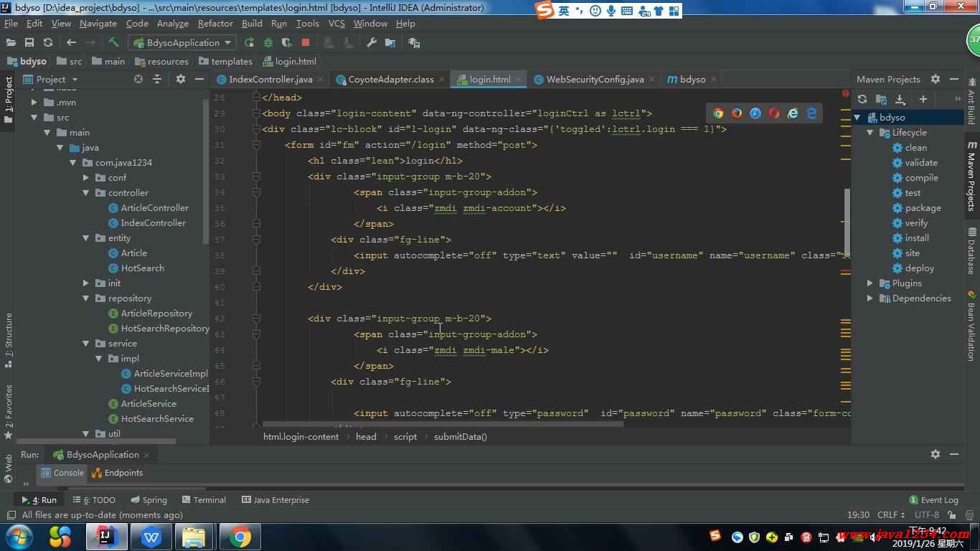Toggle the 1: Project tool window button

tap(9, 99)
